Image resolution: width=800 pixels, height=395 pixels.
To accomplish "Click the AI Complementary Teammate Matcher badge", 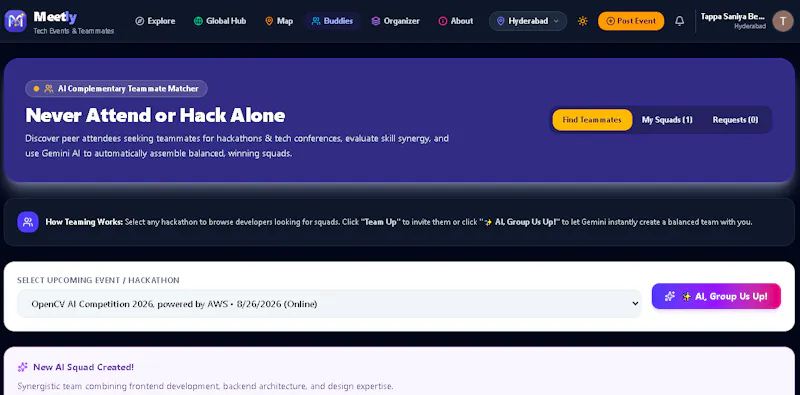I will click(x=116, y=88).
